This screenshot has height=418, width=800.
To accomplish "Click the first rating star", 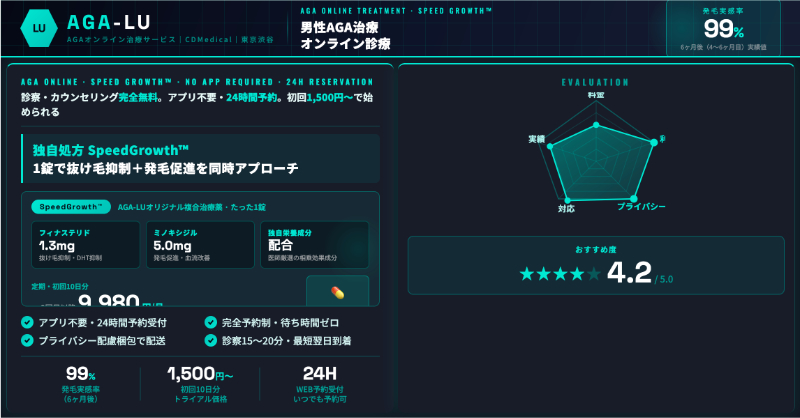I will pyautogui.click(x=527, y=273).
